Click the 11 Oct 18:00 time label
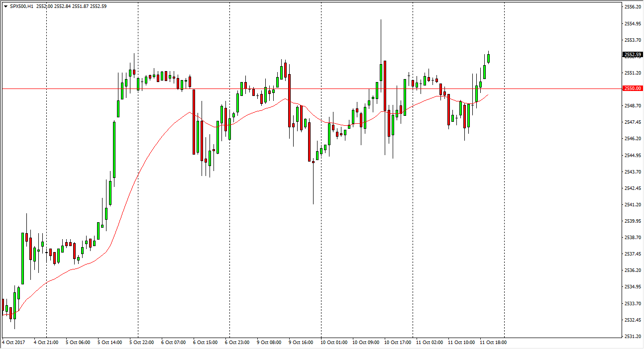 point(493,343)
